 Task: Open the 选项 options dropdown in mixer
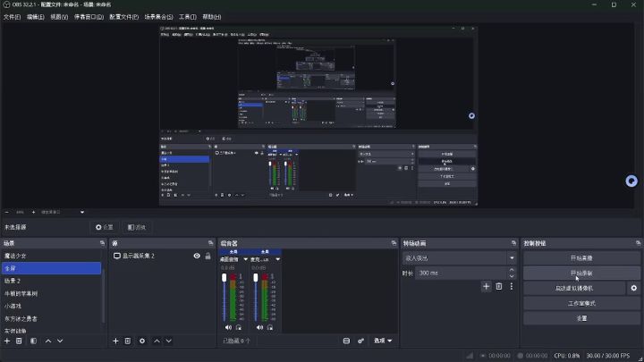[383, 341]
